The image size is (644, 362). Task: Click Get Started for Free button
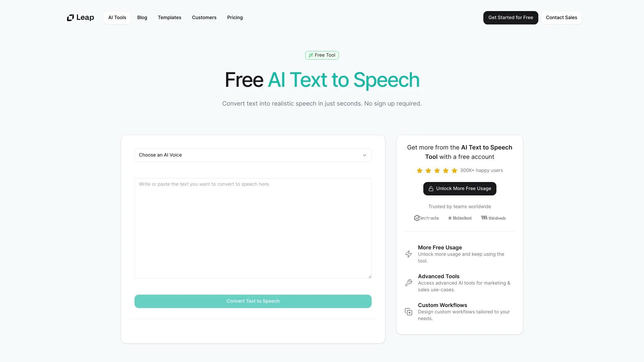click(x=511, y=18)
